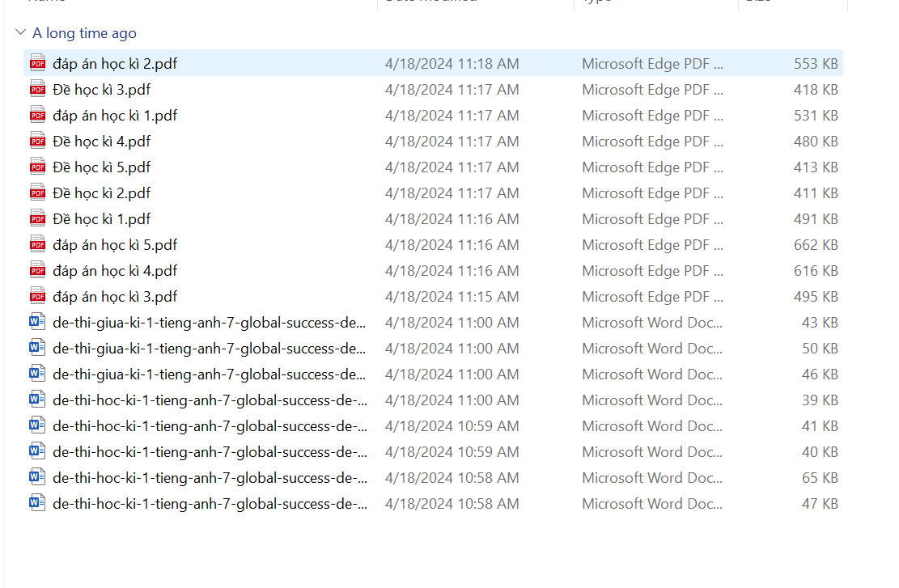Click the date modified of the 46 KB document
The width and height of the screenshot is (899, 588).
(x=452, y=374)
